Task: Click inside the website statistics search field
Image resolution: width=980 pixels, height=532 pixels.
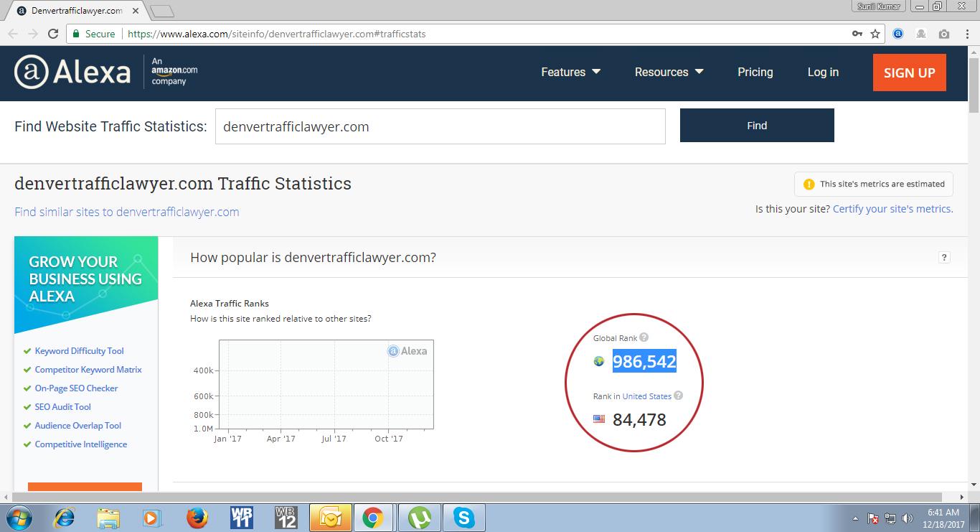Action: click(440, 126)
